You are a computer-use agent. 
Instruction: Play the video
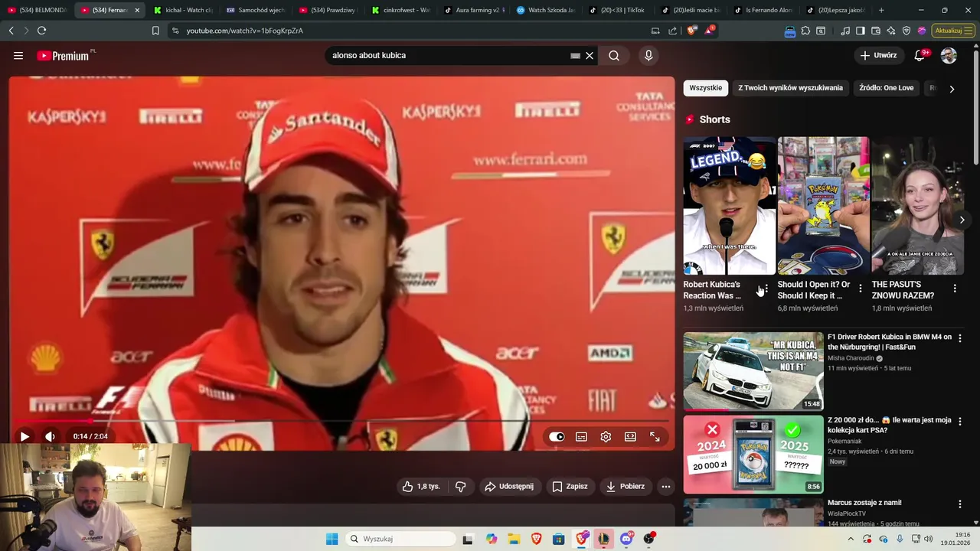pos(24,436)
